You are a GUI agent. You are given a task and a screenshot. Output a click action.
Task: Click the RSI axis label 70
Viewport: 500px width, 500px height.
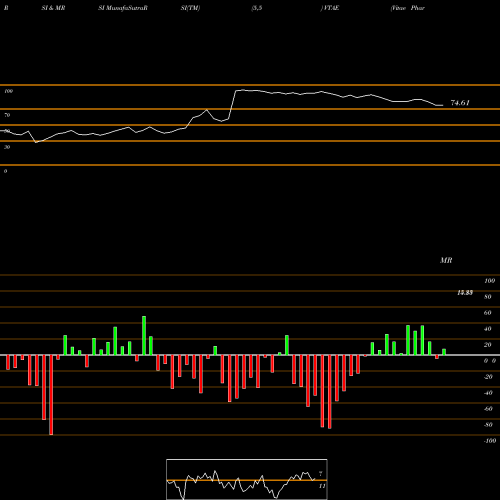(7, 115)
